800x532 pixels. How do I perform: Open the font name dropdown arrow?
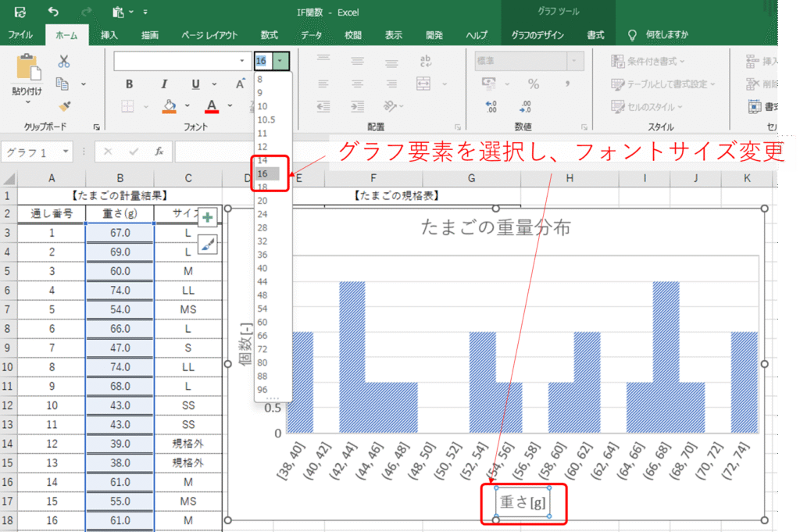(x=241, y=61)
